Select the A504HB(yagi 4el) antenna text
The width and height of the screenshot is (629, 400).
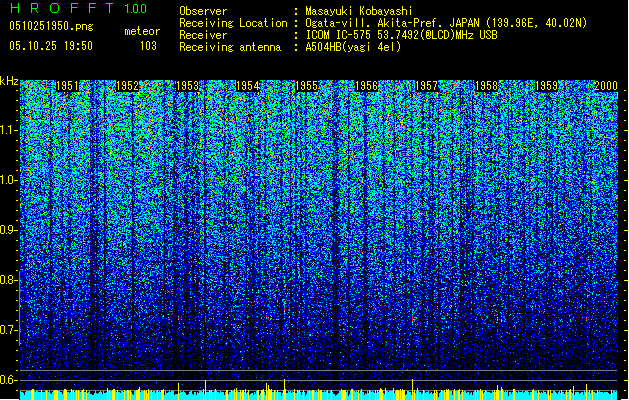click(x=353, y=47)
